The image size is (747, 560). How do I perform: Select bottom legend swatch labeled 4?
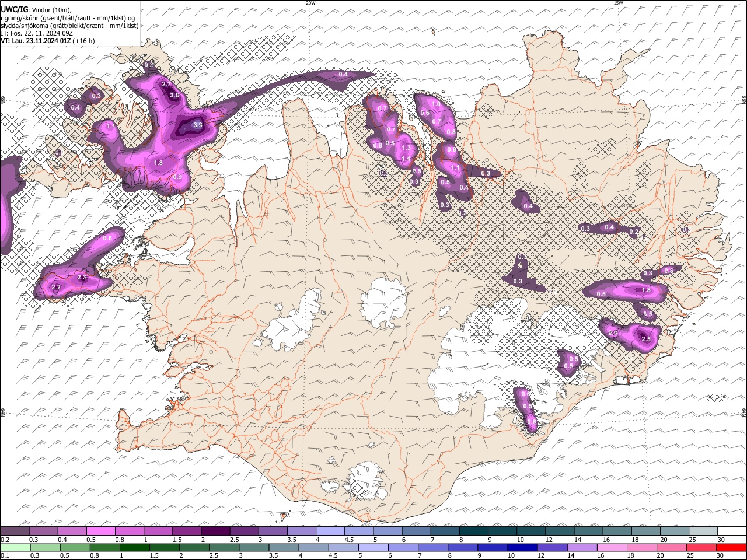[314, 547]
